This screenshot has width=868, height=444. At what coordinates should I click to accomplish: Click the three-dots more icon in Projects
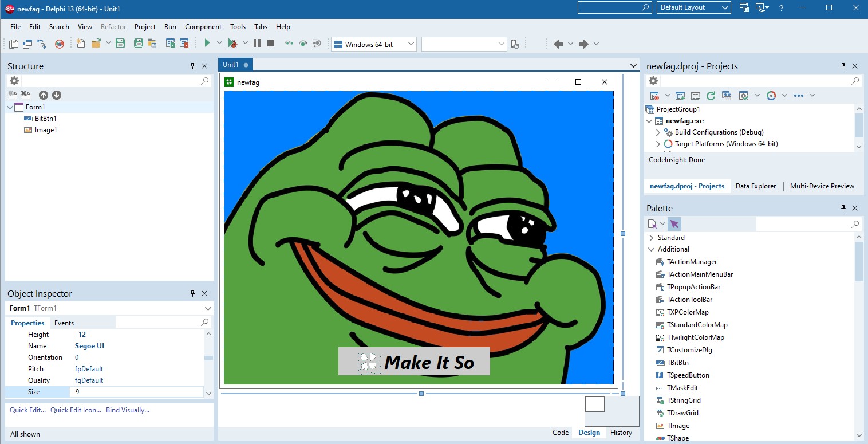[x=799, y=96]
